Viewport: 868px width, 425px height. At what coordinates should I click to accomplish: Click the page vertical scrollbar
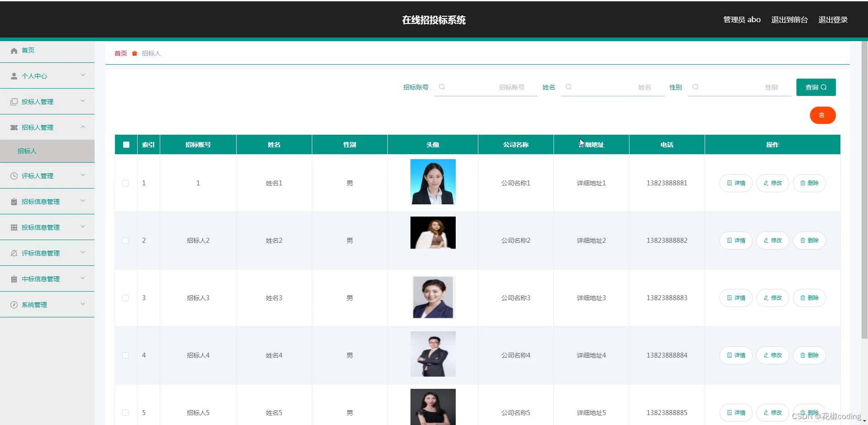coord(864,190)
